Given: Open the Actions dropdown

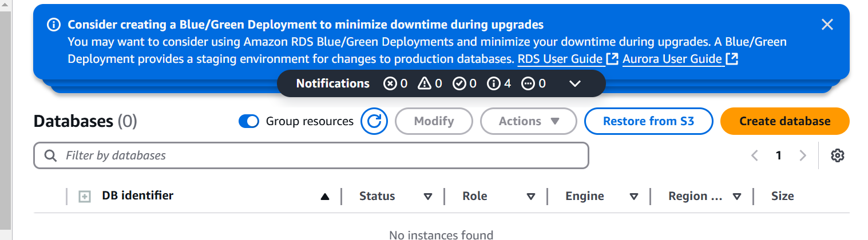Looking at the screenshot, I should click(x=529, y=121).
